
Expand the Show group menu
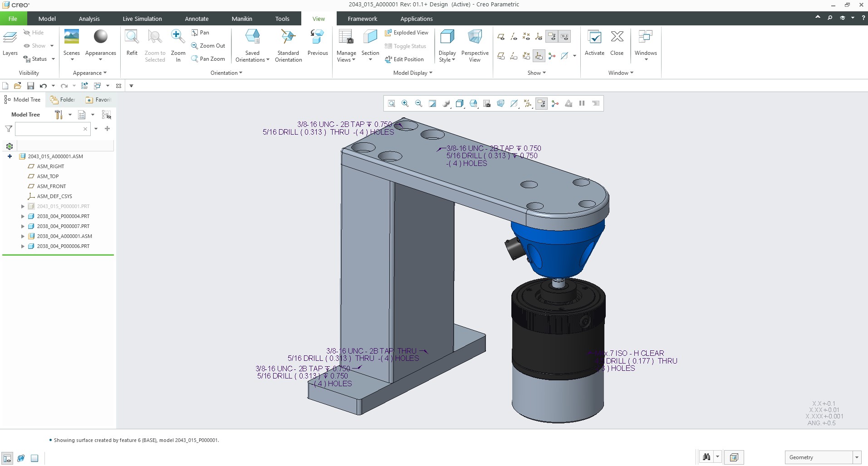pos(537,73)
